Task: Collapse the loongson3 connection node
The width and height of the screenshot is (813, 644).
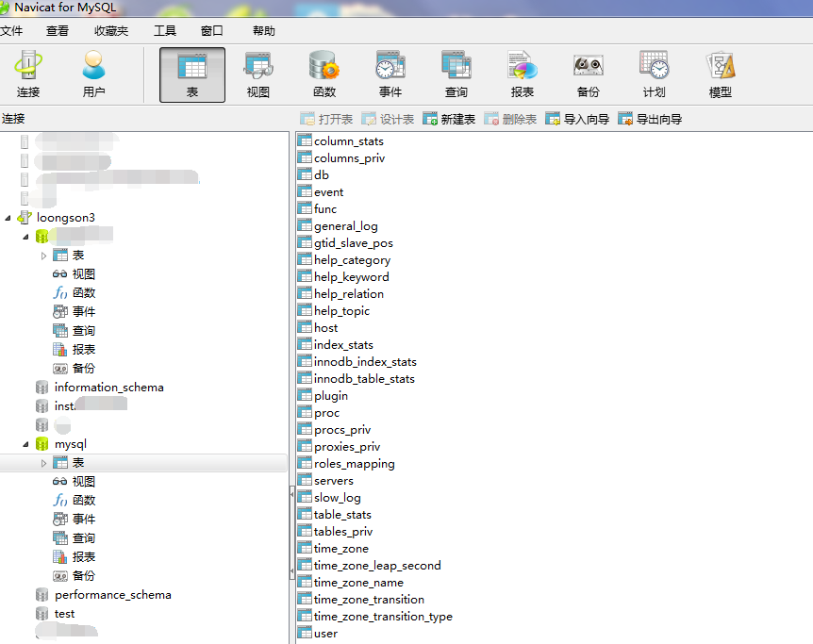Action: pos(8,219)
